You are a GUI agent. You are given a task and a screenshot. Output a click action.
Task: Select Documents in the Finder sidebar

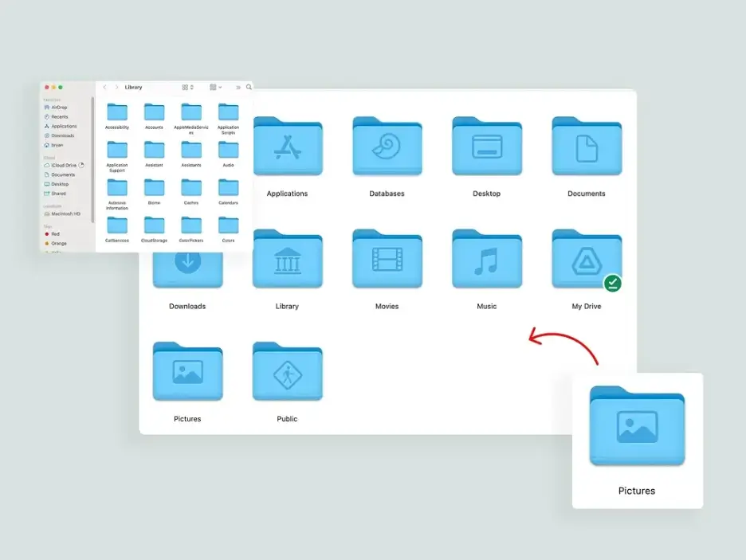click(x=60, y=175)
